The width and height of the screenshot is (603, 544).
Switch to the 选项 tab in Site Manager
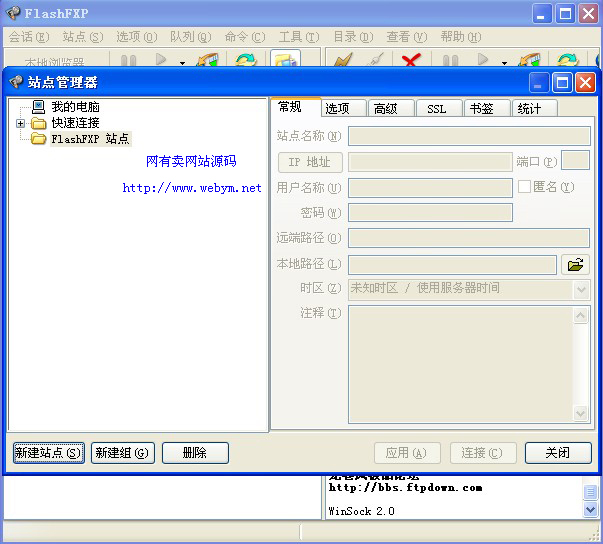click(344, 109)
